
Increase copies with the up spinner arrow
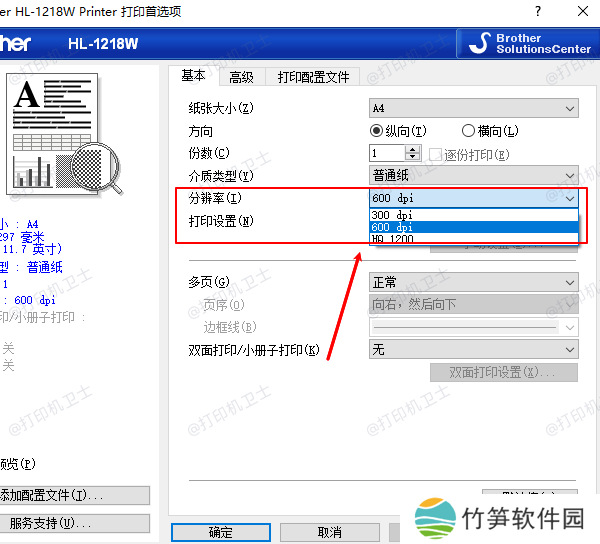point(412,149)
